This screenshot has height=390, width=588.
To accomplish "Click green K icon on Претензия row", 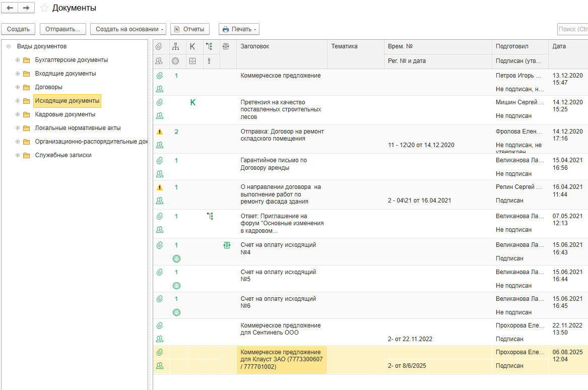I will click(192, 102).
